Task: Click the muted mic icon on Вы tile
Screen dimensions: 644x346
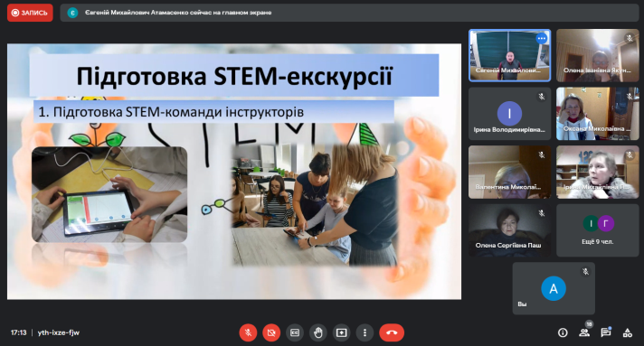Action: coord(585,271)
